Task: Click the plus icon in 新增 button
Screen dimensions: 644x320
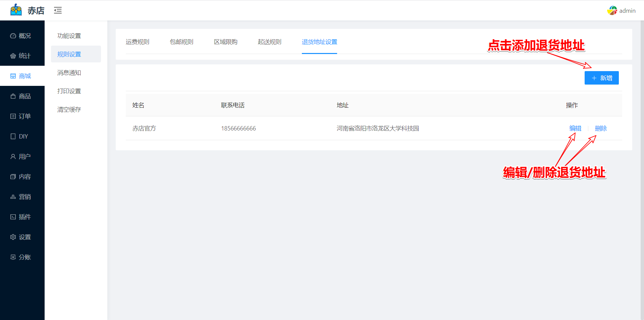Action: (594, 78)
